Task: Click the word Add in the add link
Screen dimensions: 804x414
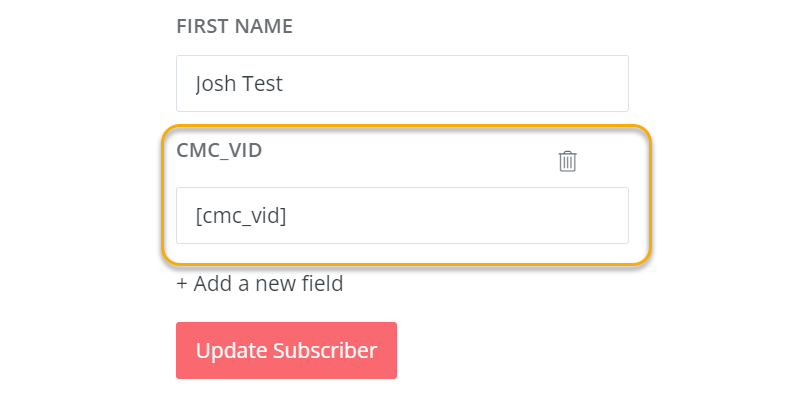Action: tap(211, 284)
